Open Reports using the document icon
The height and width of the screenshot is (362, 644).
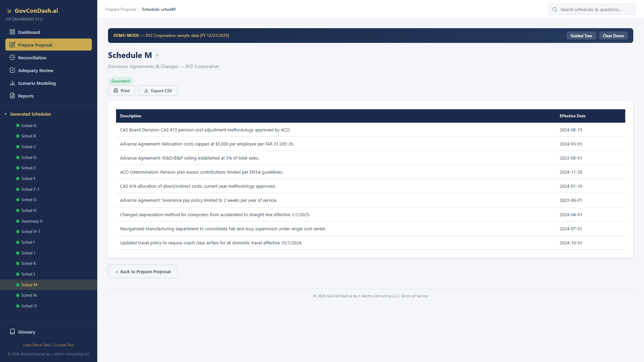(x=12, y=96)
